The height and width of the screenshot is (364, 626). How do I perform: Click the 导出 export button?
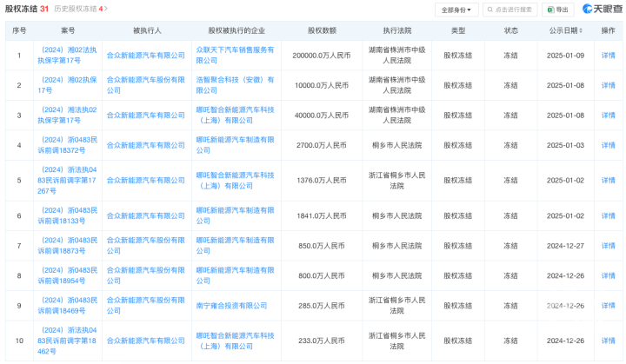click(557, 10)
